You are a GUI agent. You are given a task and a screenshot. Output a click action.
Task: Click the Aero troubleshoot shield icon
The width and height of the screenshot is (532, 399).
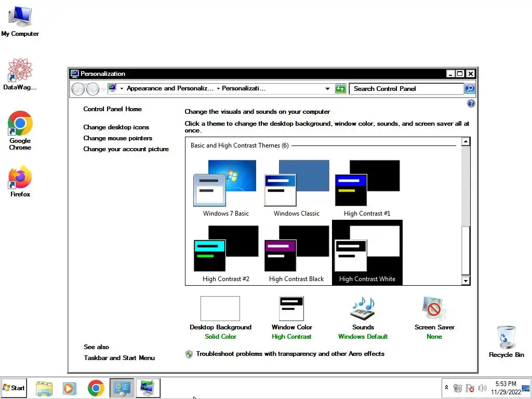[189, 354]
